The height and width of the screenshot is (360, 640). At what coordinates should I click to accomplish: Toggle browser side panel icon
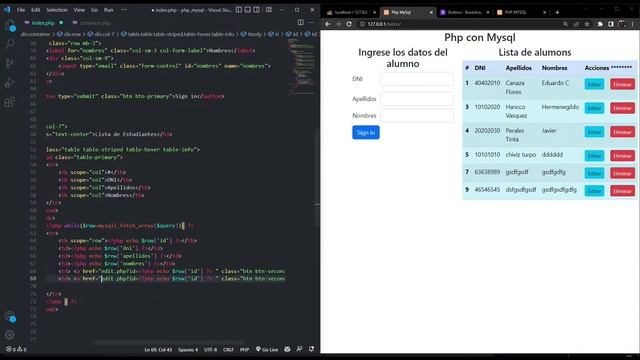click(x=611, y=24)
